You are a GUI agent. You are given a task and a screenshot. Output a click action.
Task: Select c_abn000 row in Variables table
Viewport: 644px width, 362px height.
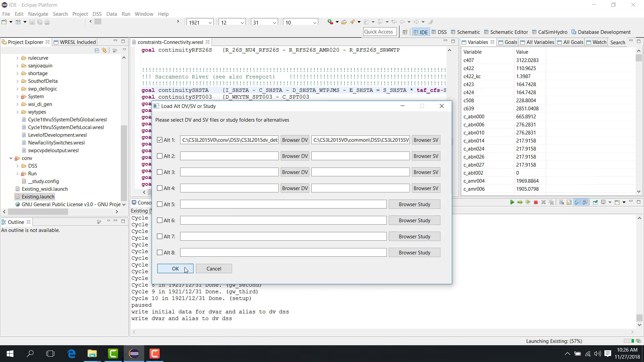pyautogui.click(x=504, y=117)
